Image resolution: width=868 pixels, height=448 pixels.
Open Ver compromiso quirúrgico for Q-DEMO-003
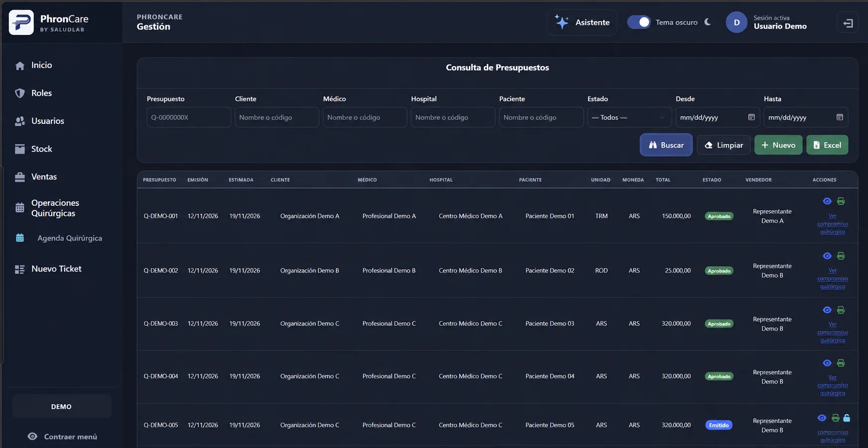[x=833, y=332]
